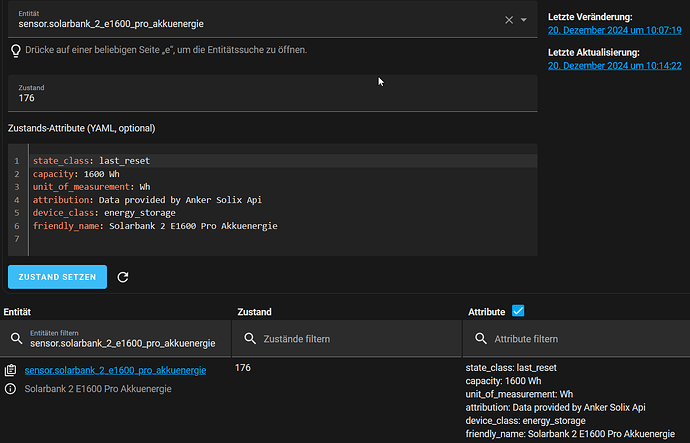Click the Zustände filtern text box
Image resolution: width=690 pixels, height=443 pixels.
[x=350, y=339]
